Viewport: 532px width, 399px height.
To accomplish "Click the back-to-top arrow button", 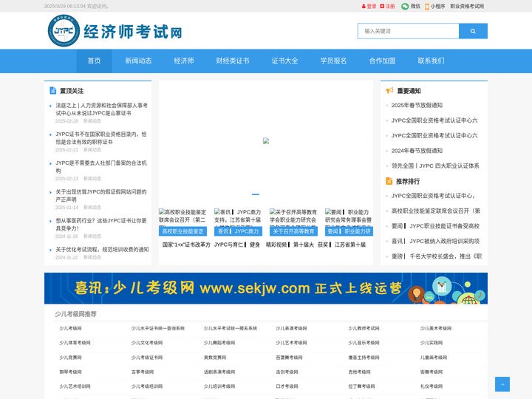I will [x=502, y=384].
